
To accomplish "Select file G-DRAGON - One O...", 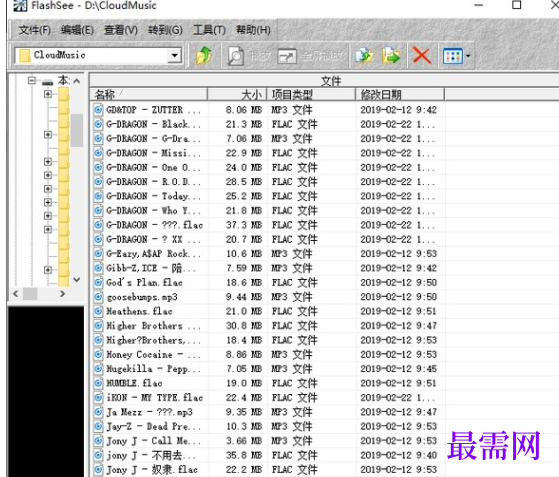I will (153, 167).
